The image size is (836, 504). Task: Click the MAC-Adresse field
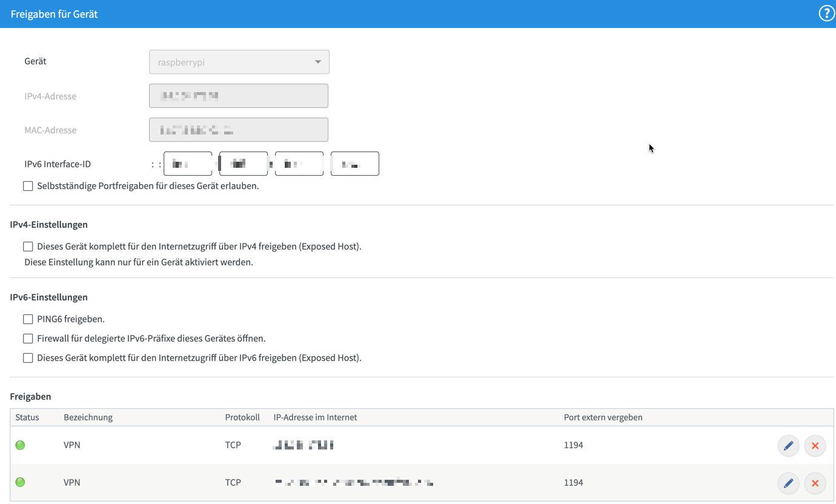[x=239, y=130]
